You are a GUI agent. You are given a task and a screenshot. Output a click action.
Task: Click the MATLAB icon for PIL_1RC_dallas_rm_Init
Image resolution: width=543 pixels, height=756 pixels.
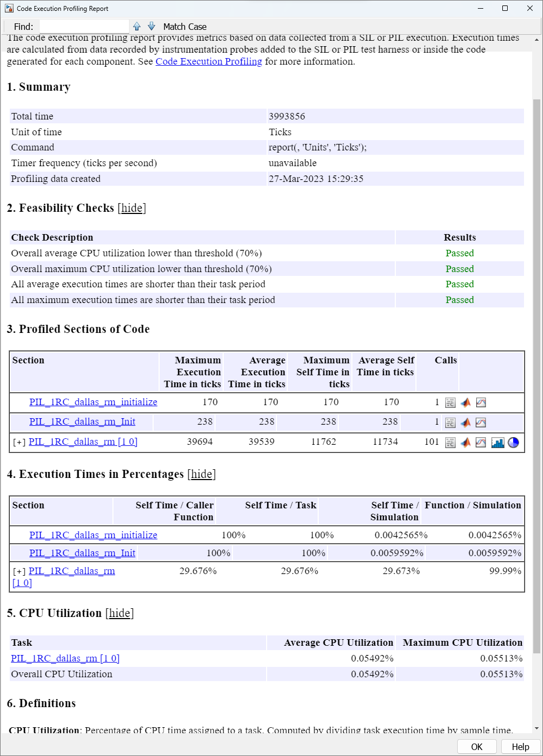[465, 422]
